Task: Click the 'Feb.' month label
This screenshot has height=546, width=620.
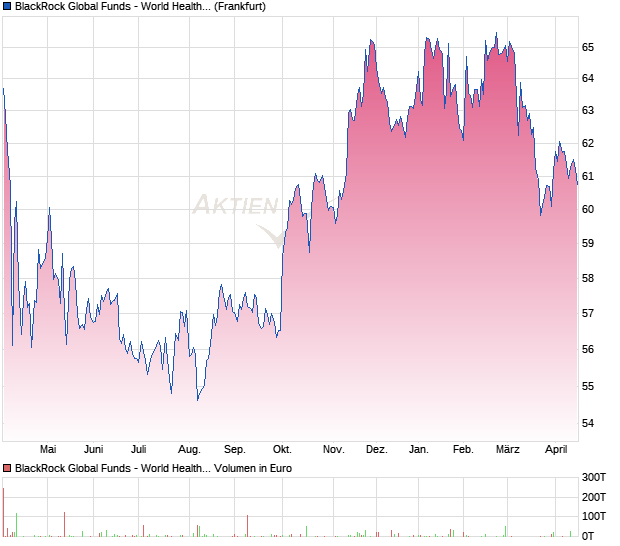Action: pyautogui.click(x=463, y=450)
